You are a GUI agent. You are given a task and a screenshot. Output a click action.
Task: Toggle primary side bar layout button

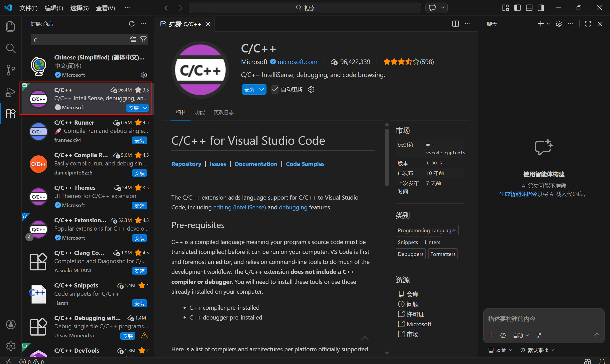coord(517,8)
